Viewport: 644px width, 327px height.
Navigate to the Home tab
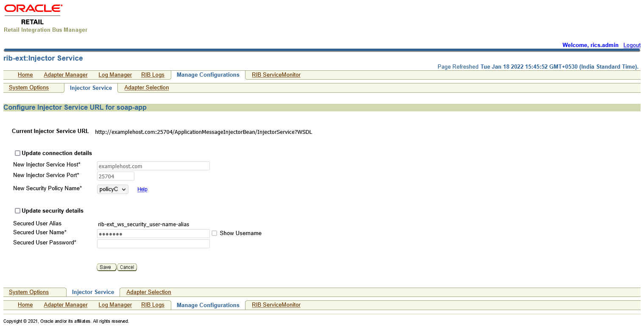coord(25,75)
